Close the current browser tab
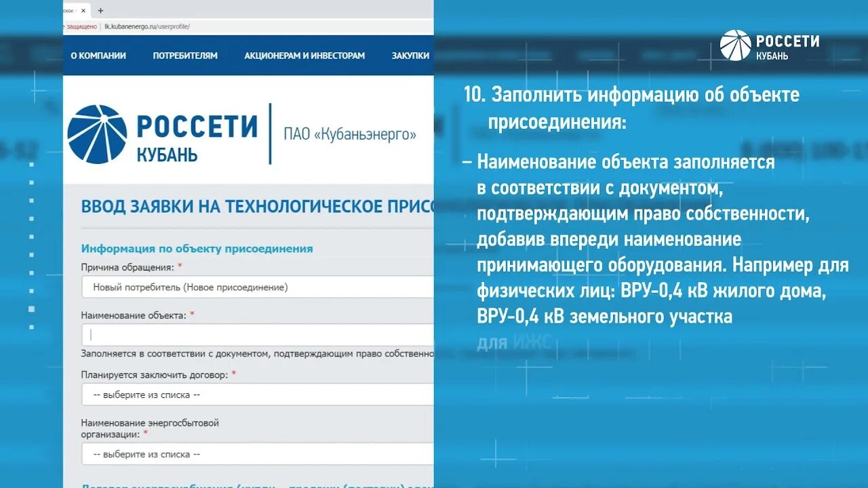 coord(83,10)
